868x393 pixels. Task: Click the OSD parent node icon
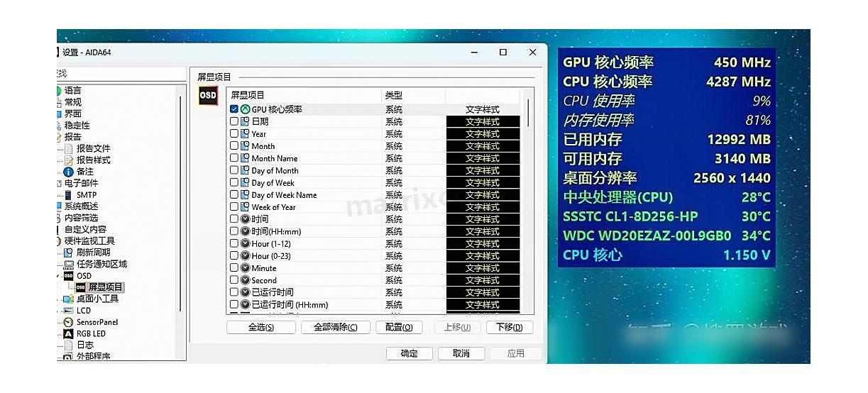click(69, 276)
